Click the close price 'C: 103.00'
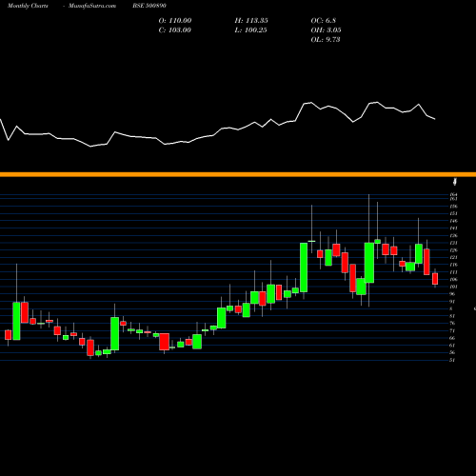476x476 pixels. [x=175, y=30]
